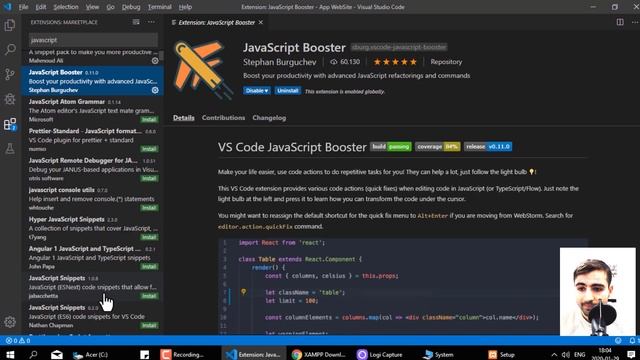This screenshot has width=640, height=360.
Task: Install Prettier-Standard JavaScript formatter extension
Action: pyautogui.click(x=149, y=149)
